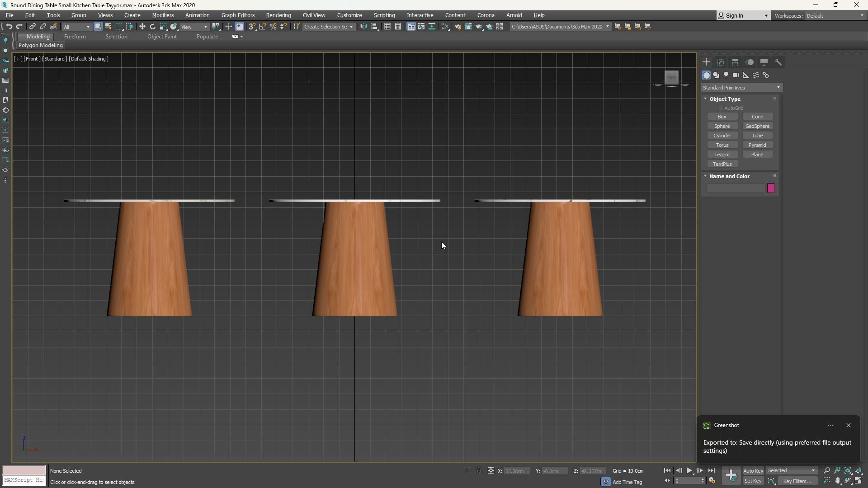
Task: Click the Cylinder primitive button
Action: point(722,136)
